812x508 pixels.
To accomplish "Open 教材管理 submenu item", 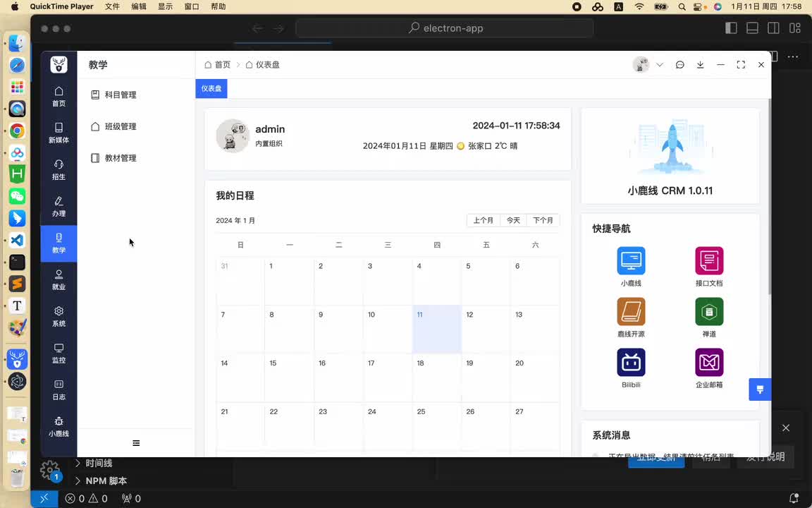I will 135,158.
